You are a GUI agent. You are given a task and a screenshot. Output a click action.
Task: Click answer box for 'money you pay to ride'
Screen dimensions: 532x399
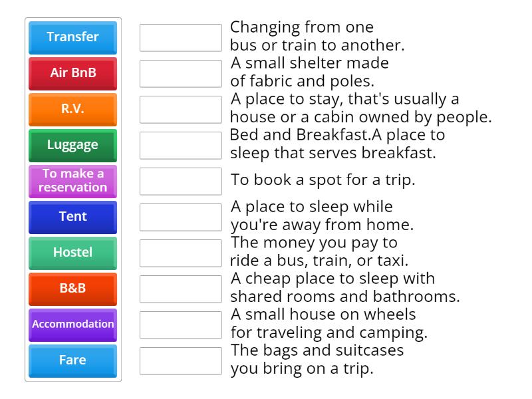tap(181, 253)
